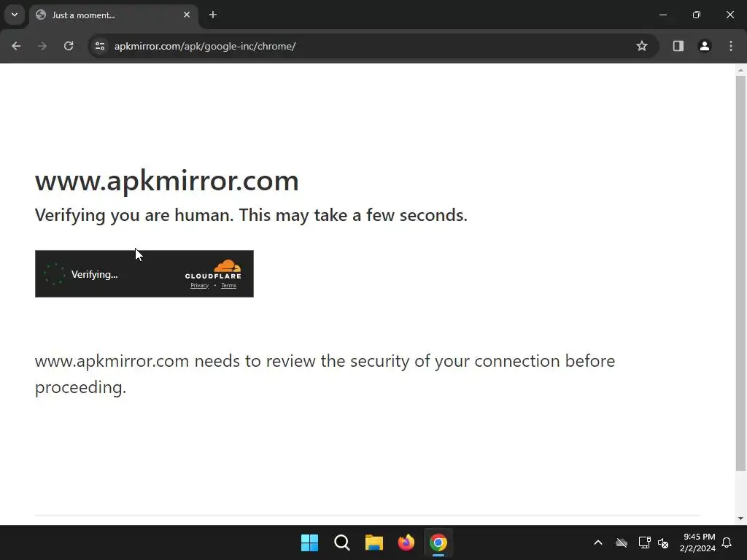Show hidden system tray icons

[598, 542]
